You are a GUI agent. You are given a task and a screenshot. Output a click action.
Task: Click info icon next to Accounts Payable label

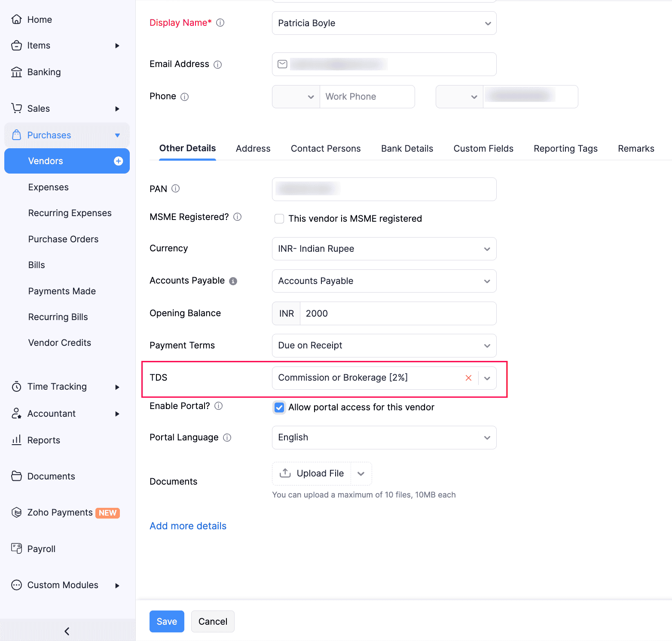tap(233, 281)
